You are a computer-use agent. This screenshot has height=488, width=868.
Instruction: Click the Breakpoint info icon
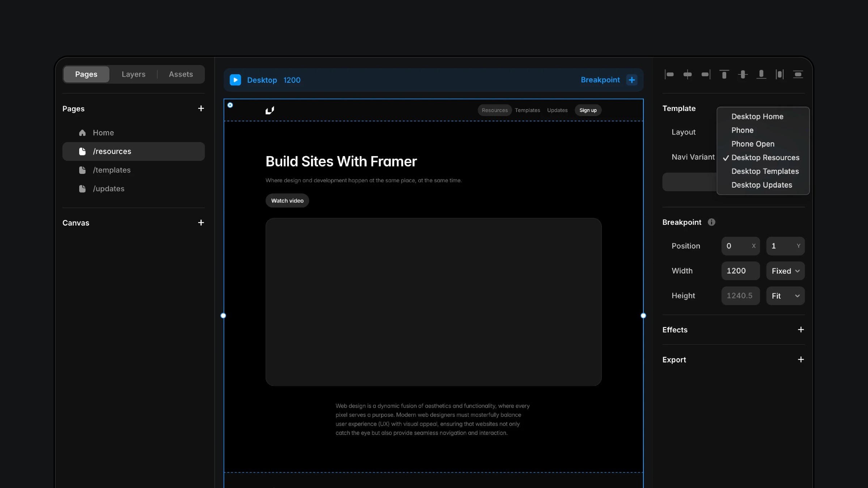711,222
